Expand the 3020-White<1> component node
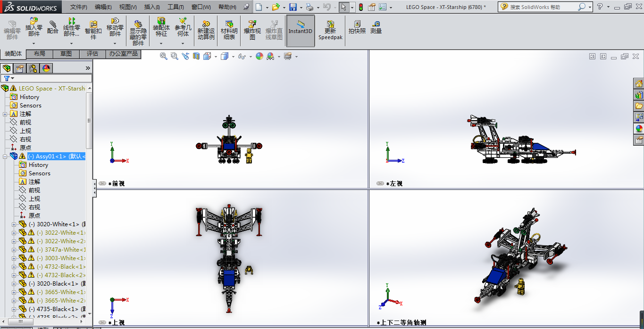 pos(14,224)
